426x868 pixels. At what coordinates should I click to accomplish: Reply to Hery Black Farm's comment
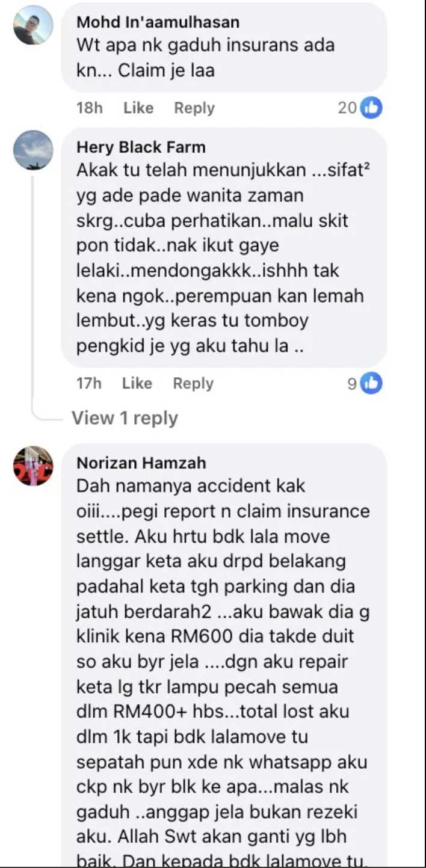click(x=193, y=383)
